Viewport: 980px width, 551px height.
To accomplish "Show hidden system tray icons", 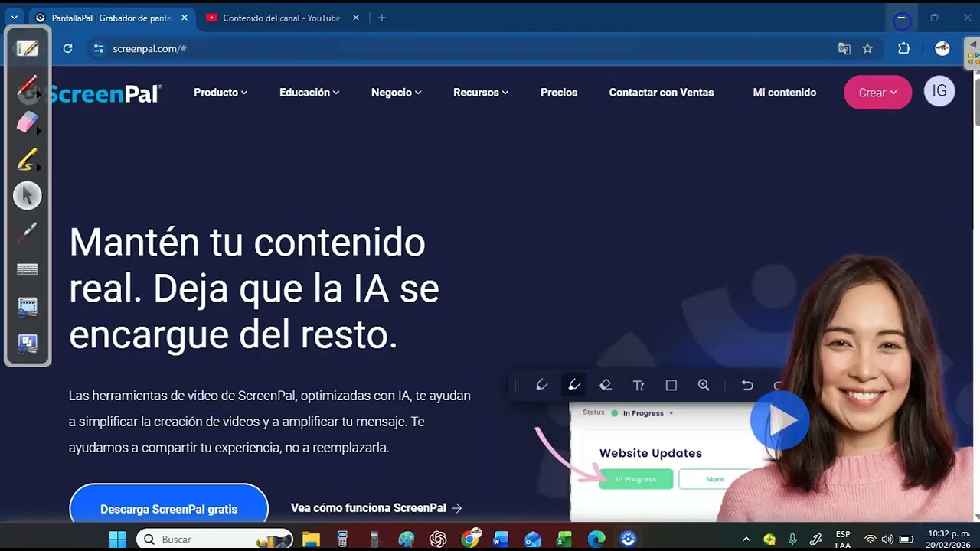I will pyautogui.click(x=746, y=540).
